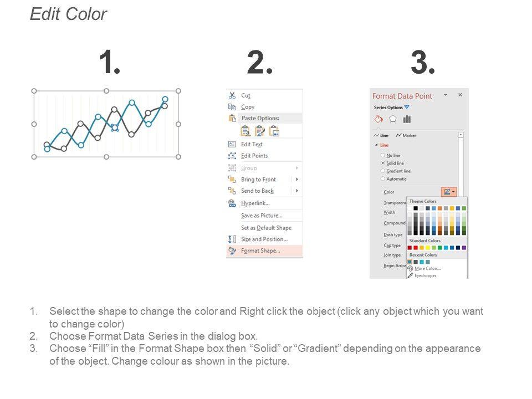Click the Paste as Picture icon
This screenshot has width=532, height=399.
[274, 131]
